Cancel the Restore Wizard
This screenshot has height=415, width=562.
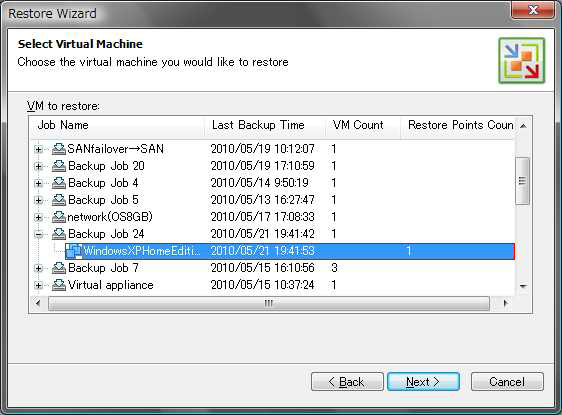[x=507, y=382]
